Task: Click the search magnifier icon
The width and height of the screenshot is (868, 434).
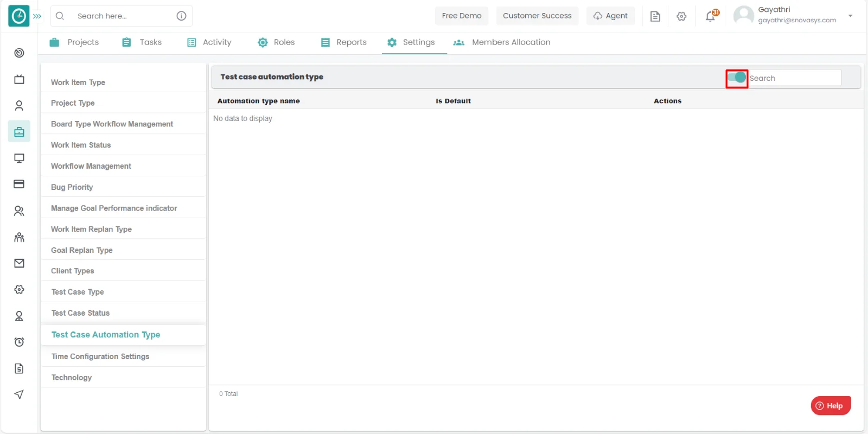Action: [x=60, y=16]
